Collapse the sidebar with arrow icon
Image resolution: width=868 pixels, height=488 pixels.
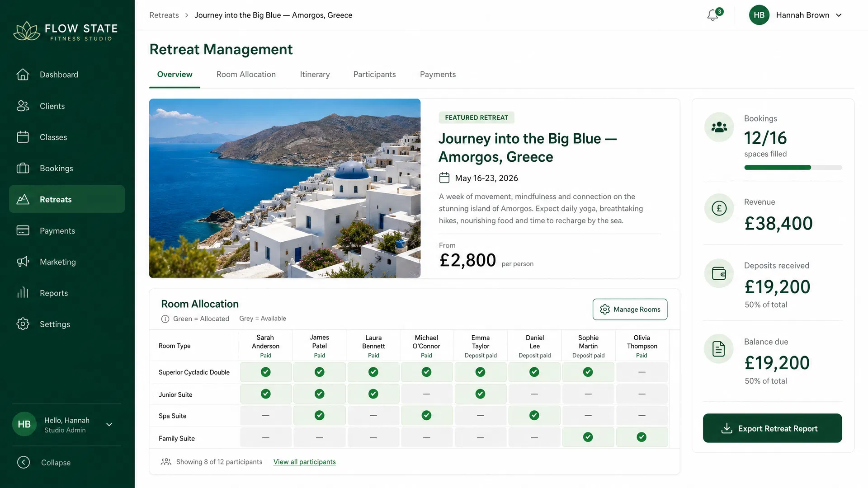tap(24, 462)
